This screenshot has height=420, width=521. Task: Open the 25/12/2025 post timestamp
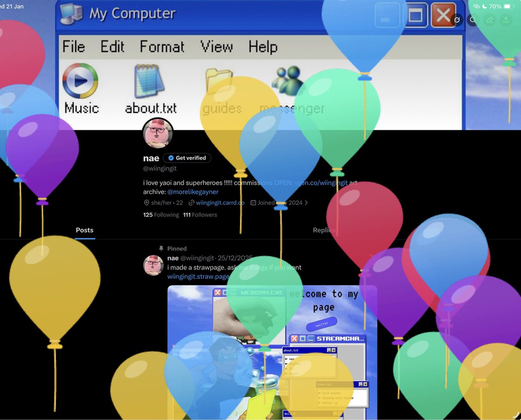(x=235, y=258)
